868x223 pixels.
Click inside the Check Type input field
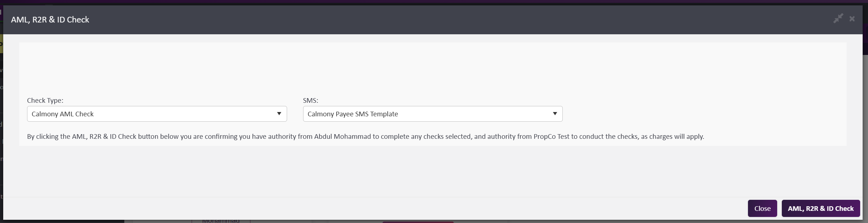click(x=142, y=113)
